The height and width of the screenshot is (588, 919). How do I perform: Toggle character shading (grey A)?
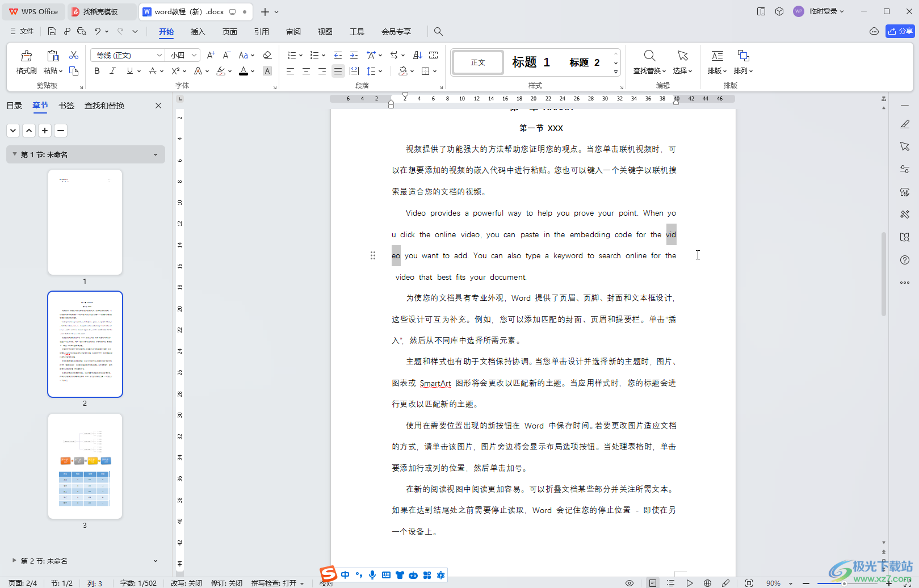pos(267,71)
